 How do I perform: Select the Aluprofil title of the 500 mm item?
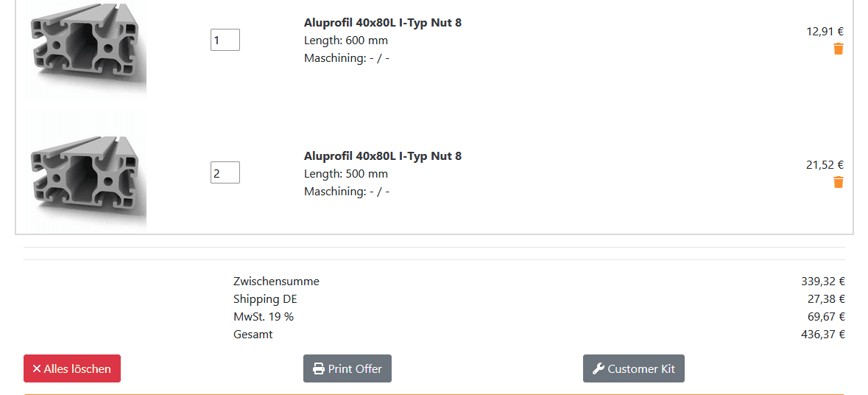383,156
